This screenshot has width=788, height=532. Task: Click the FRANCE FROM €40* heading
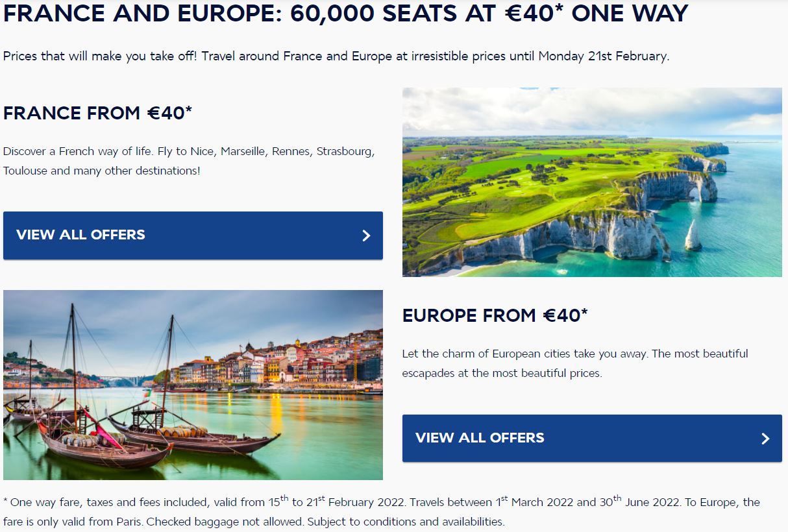click(97, 113)
